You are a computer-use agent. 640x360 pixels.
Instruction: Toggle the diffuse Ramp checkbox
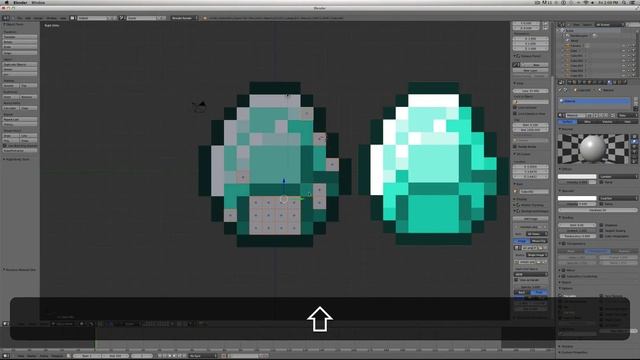click(601, 182)
